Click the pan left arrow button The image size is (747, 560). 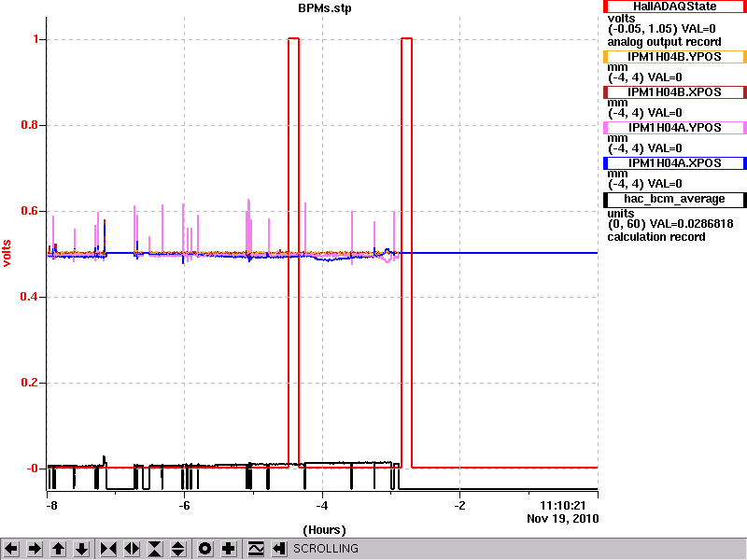(x=11, y=549)
